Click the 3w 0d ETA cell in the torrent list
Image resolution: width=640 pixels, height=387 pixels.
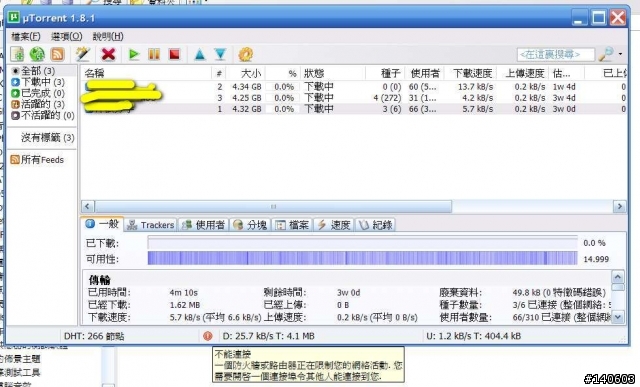[564, 109]
